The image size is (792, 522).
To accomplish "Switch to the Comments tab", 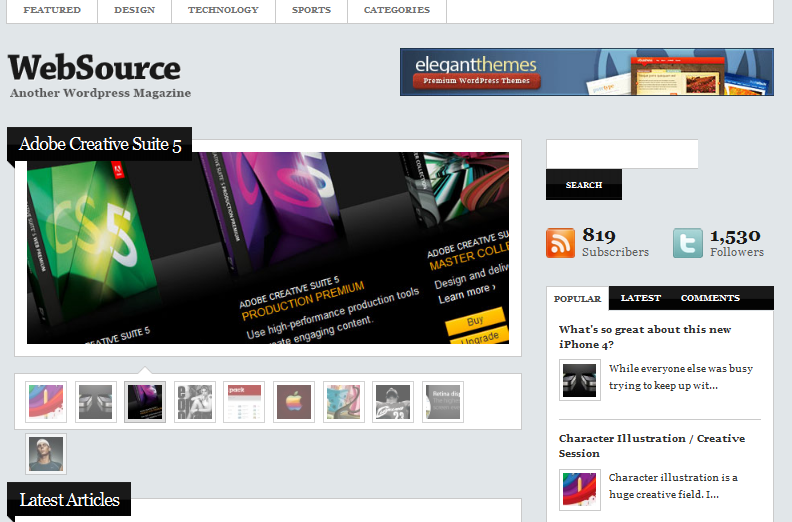I will pos(710,298).
